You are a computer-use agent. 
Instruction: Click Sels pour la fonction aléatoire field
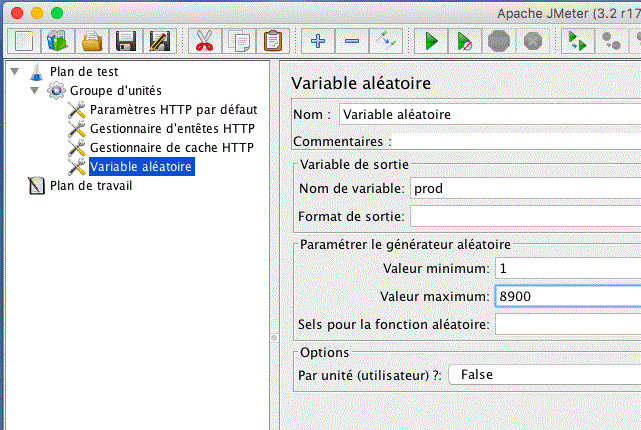pyautogui.click(x=568, y=324)
